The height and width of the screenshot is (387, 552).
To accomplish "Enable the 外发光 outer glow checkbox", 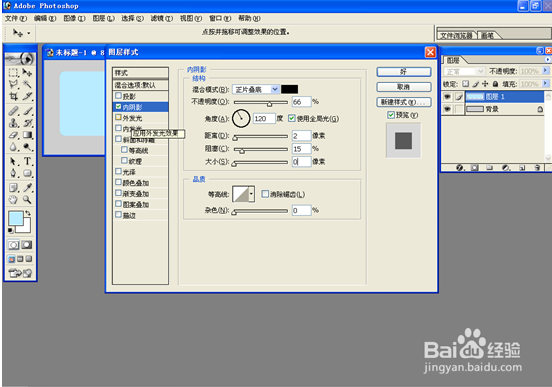I will tap(119, 117).
